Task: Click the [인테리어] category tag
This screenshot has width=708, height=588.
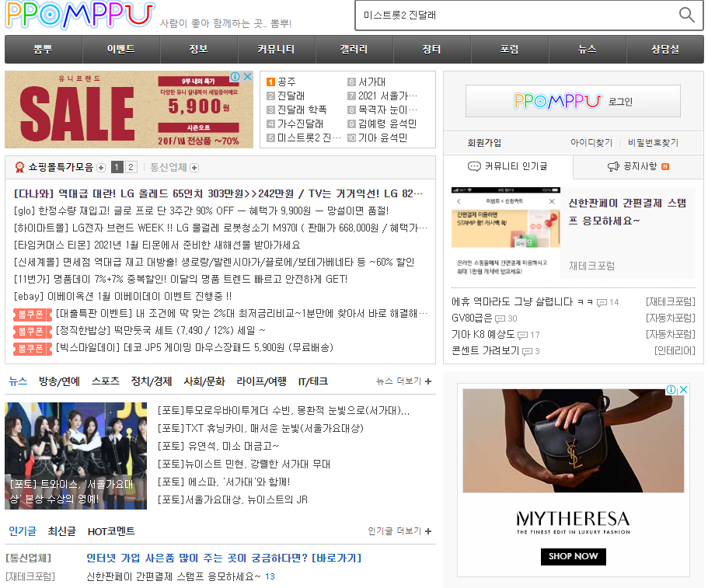Action: coord(675,350)
